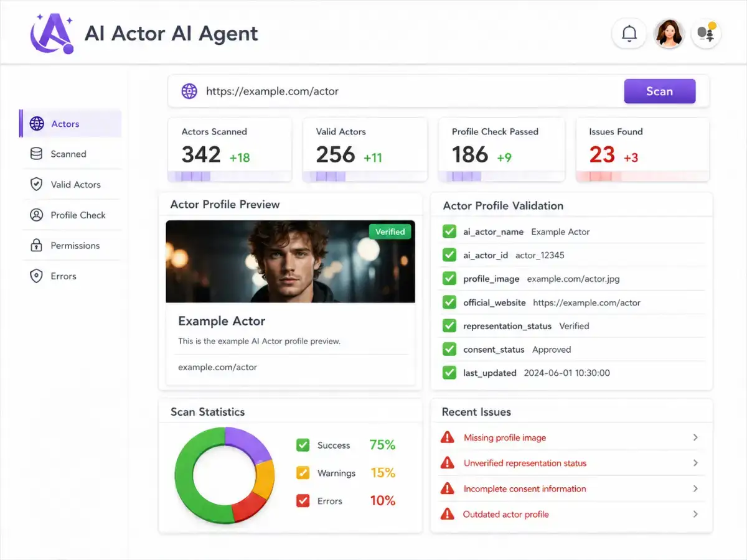Expand the Incomplete consent information chevron
The width and height of the screenshot is (747, 560).
click(695, 488)
